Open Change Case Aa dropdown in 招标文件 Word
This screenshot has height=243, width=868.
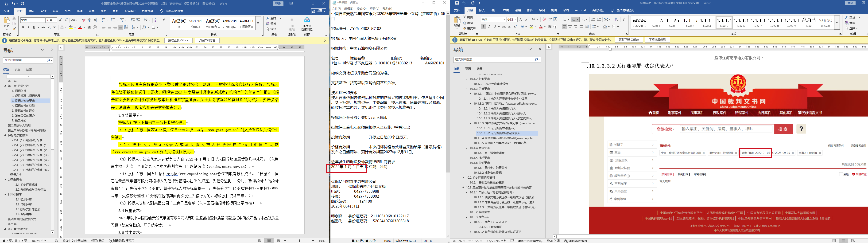pyautogui.click(x=74, y=20)
